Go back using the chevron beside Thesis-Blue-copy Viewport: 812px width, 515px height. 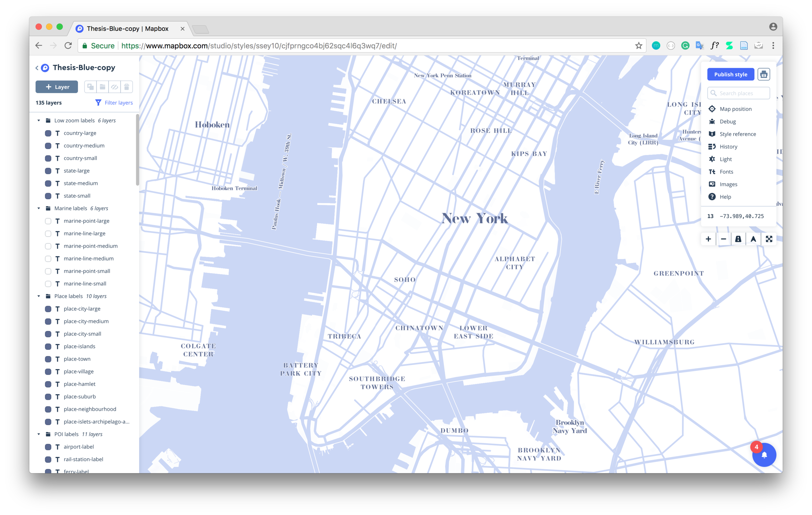coord(37,68)
